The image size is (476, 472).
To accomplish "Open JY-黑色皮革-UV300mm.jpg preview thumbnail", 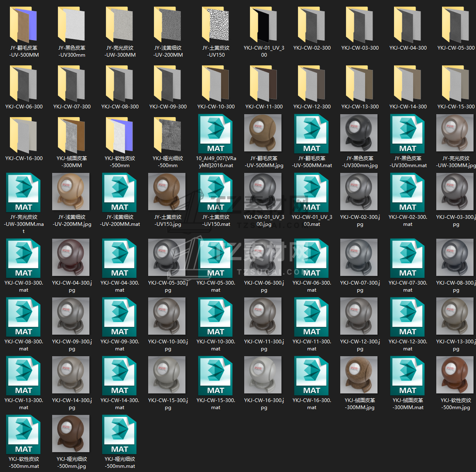I will (x=359, y=133).
